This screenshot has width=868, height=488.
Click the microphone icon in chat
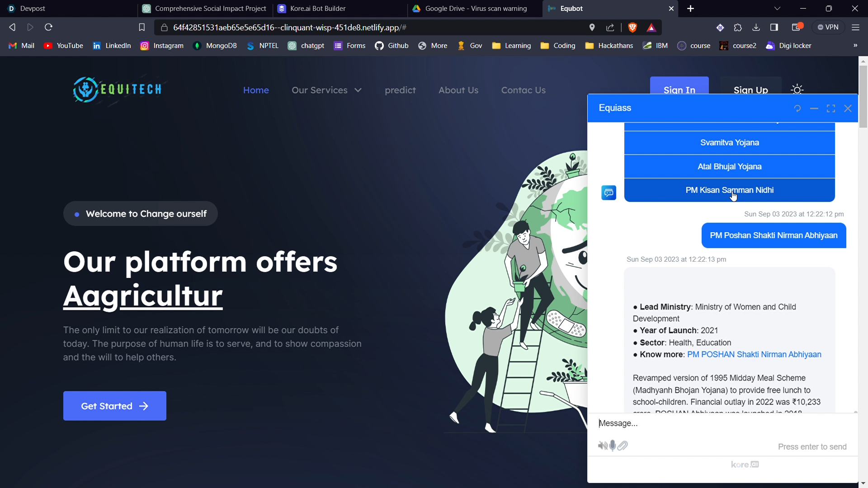click(613, 446)
